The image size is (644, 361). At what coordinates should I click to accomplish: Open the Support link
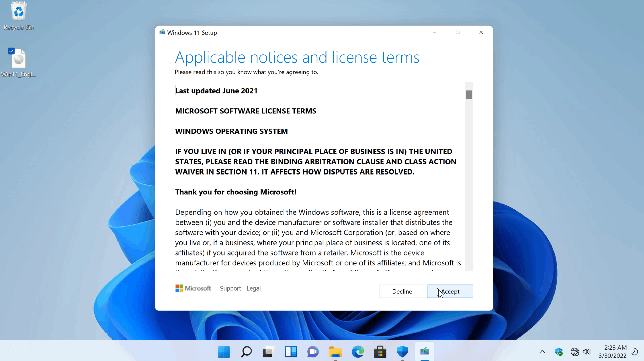click(230, 288)
